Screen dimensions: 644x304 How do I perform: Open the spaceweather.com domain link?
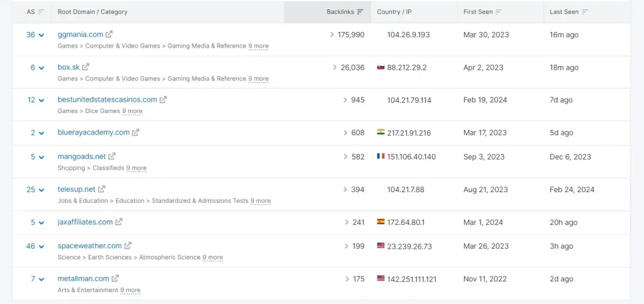pos(89,246)
